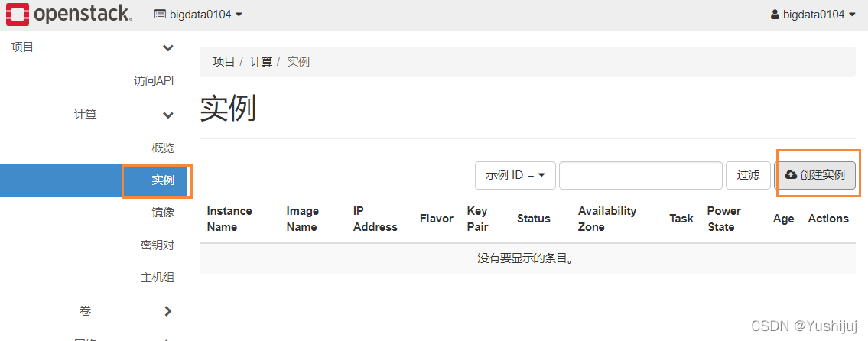Open 密钥对 in the sidebar
The image size is (868, 341).
point(158,245)
